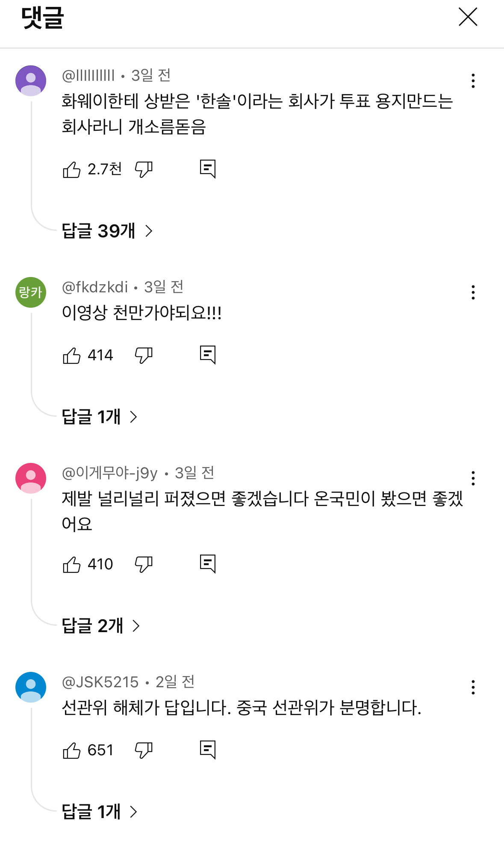Reply to @fkdzkdi's comment
Viewport: 504px width, 842px height.
(x=208, y=355)
